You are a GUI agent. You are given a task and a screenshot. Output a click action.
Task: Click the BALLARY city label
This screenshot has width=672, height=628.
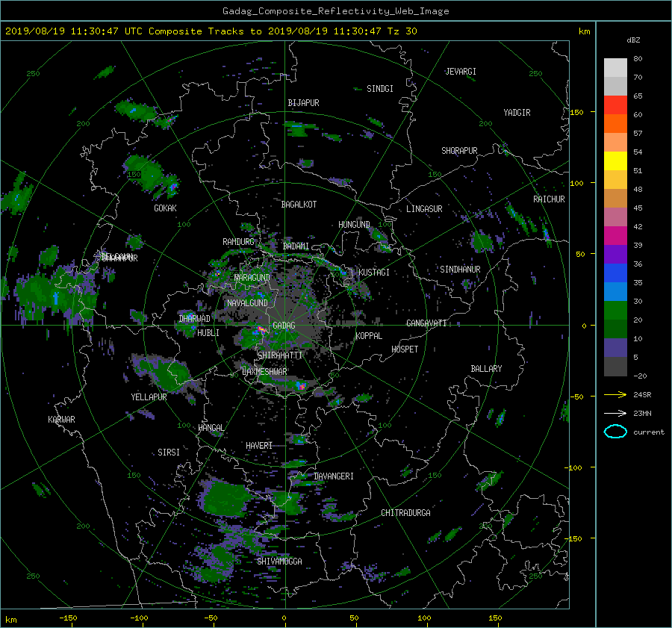486,369
